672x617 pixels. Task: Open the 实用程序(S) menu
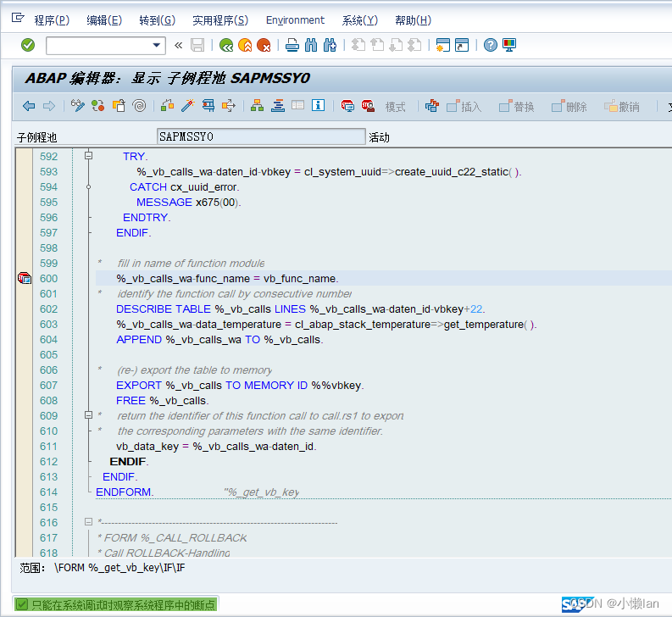(x=220, y=20)
